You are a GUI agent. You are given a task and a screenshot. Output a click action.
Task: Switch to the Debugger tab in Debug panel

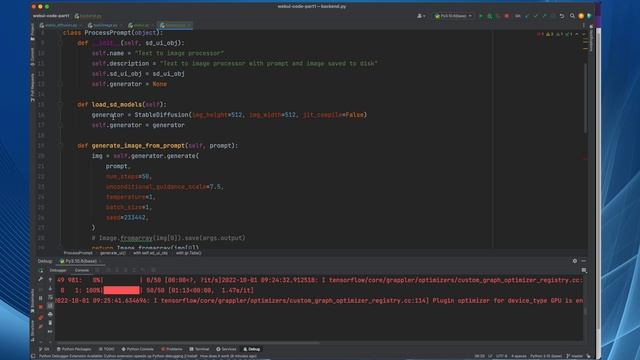pos(58,270)
